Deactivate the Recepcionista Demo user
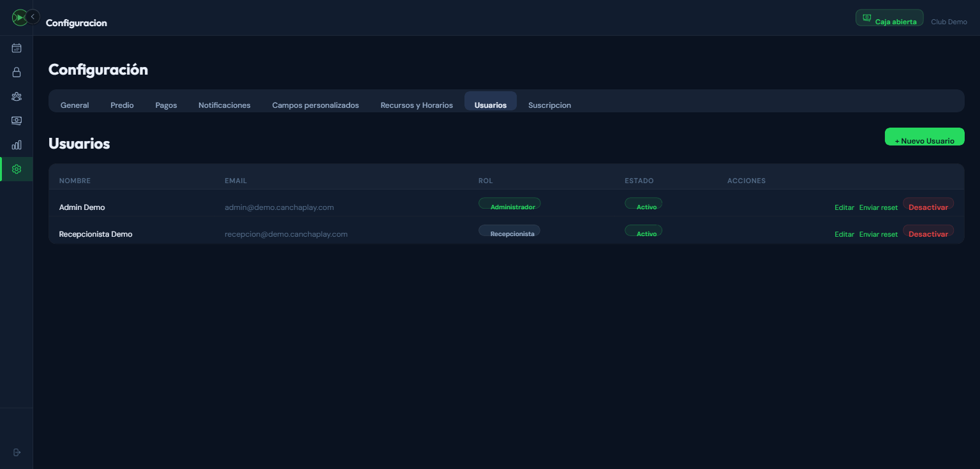Screen dimensions: 980x469 coord(928,231)
